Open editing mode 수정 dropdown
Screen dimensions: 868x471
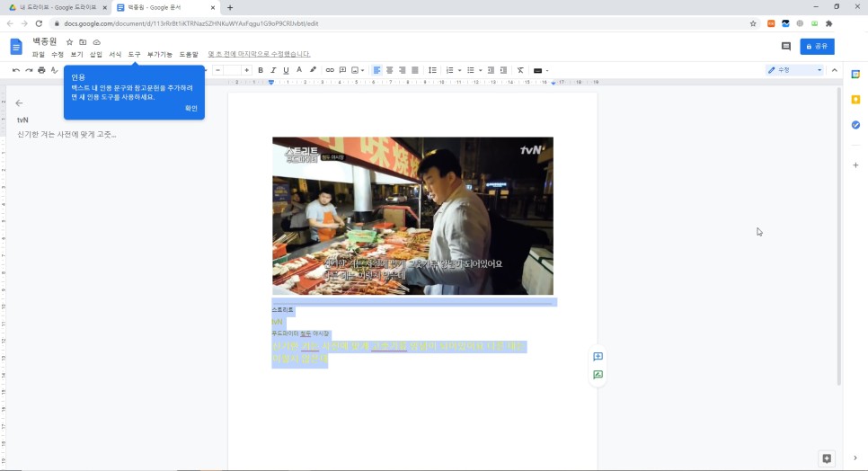795,70
